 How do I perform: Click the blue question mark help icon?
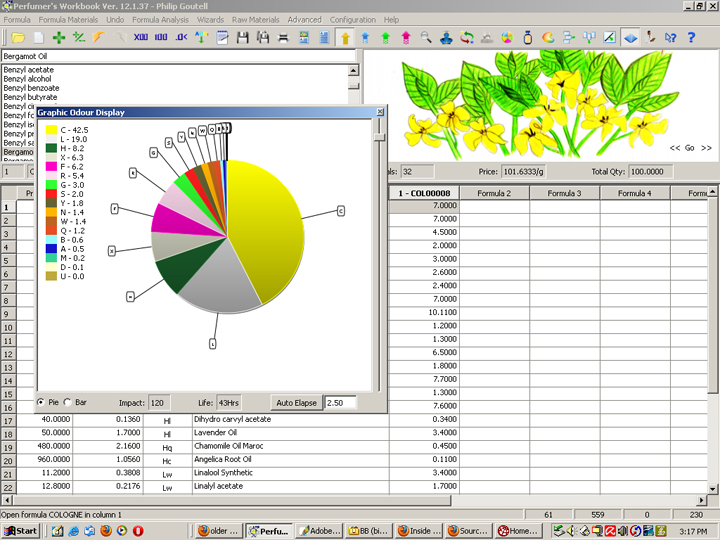click(x=691, y=37)
